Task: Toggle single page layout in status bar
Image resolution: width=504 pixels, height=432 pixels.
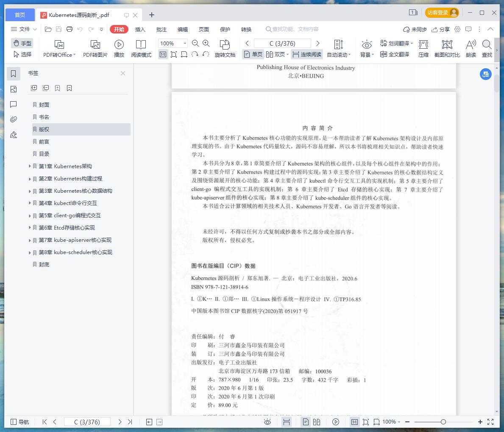Action: click(306, 422)
